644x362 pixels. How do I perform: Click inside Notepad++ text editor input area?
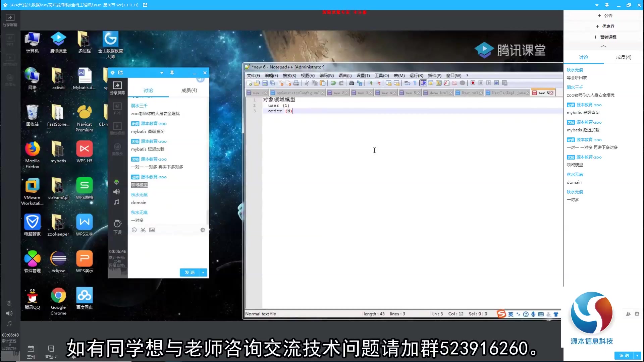coord(374,150)
